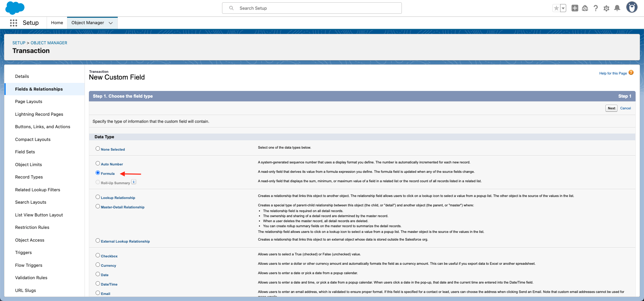Select the Date radio button

pos(98,274)
